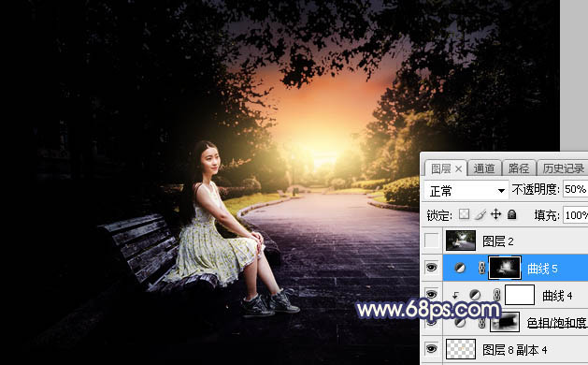588x365 pixels.
Task: Close the 图层 tab with its x
Action: 458,169
